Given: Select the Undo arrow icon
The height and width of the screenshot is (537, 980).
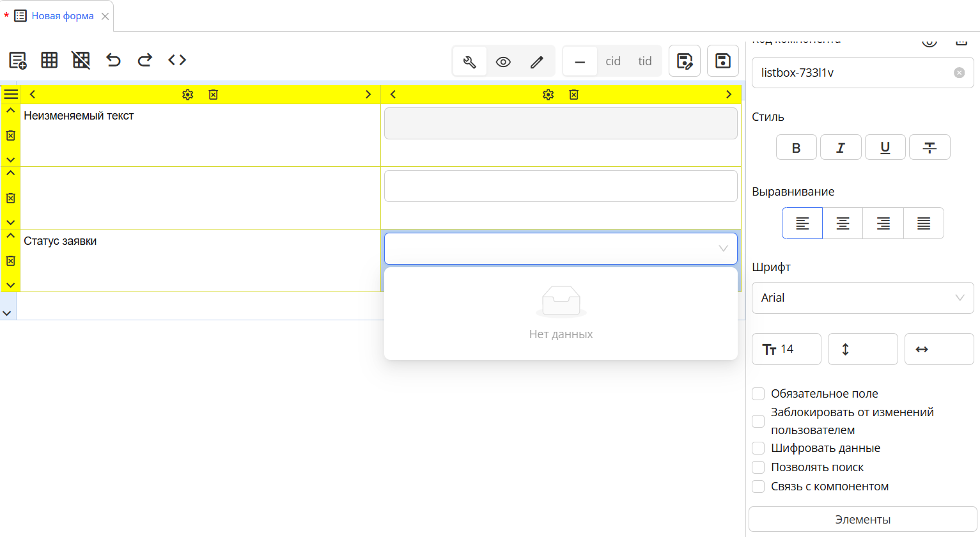Looking at the screenshot, I should 113,59.
